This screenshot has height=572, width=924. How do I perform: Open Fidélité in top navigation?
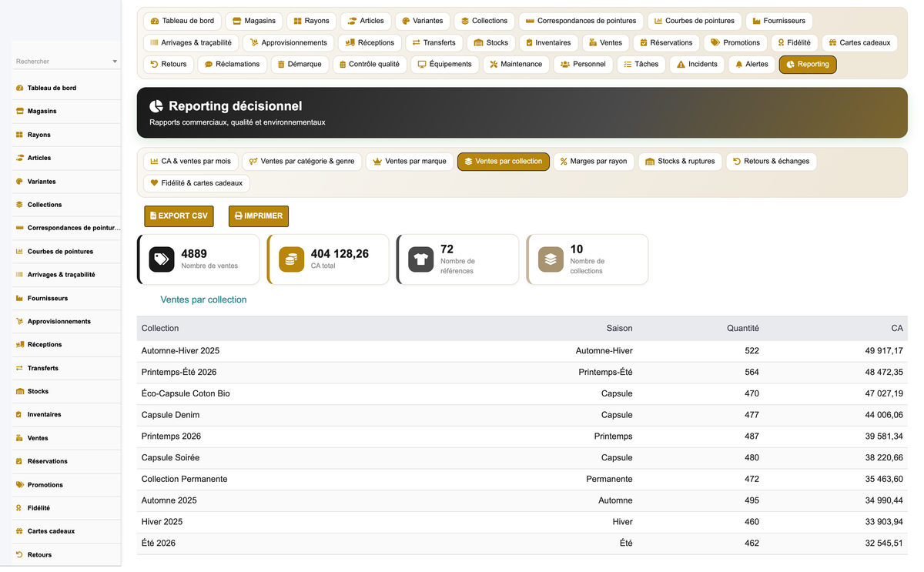pos(794,43)
